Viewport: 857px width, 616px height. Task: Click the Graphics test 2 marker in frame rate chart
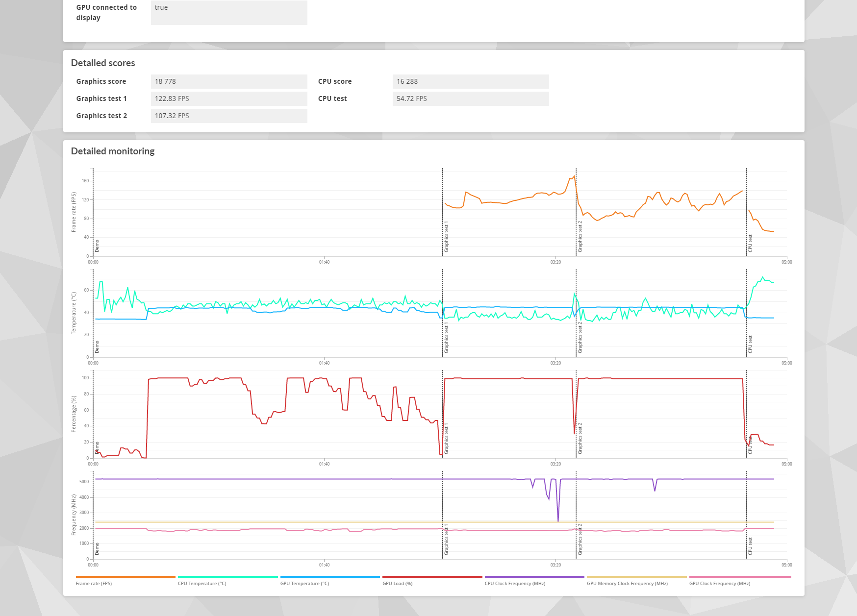[580, 237]
